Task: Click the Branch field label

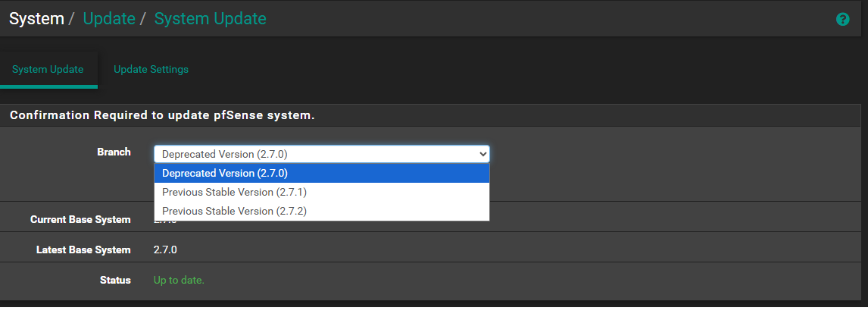Action: [x=114, y=152]
